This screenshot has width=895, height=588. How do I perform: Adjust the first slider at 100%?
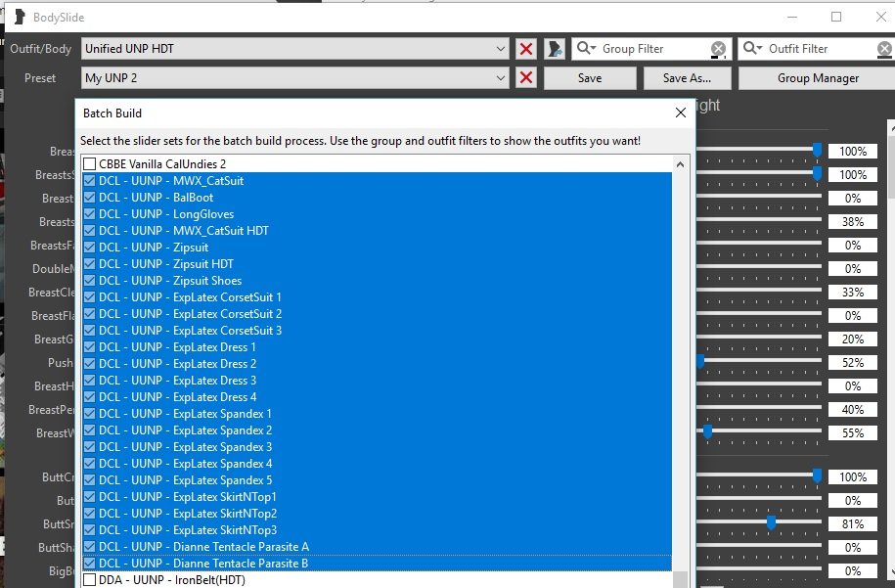click(x=817, y=150)
